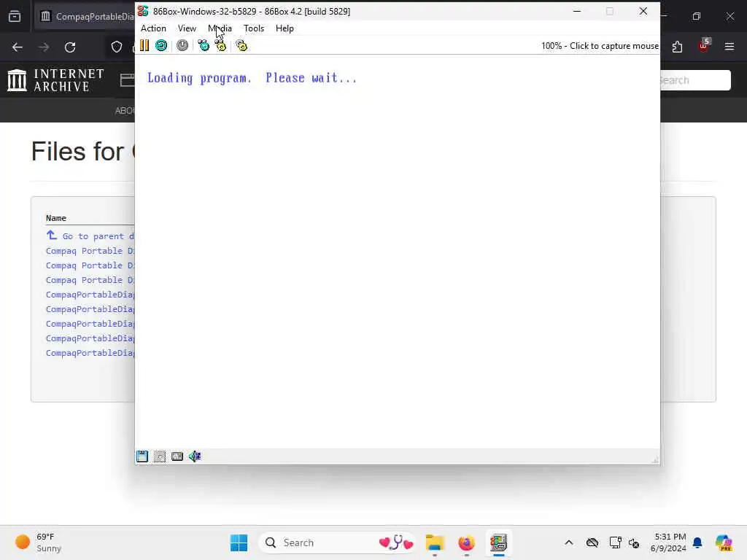Open the Help menu
The image size is (747, 560).
(x=285, y=28)
